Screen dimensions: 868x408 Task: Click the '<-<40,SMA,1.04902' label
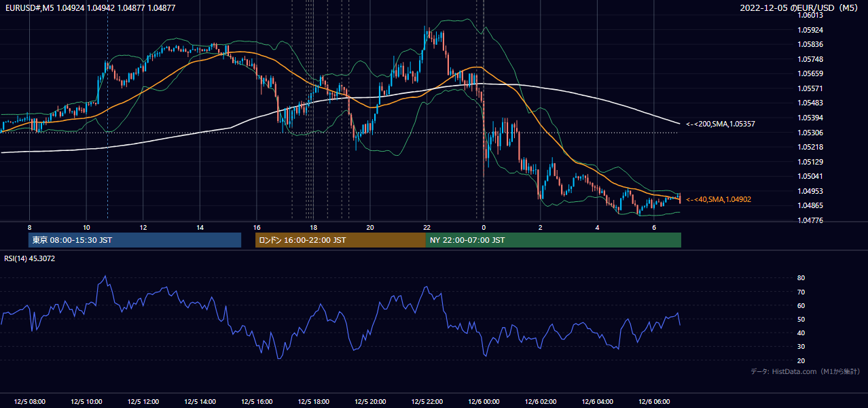pos(718,199)
